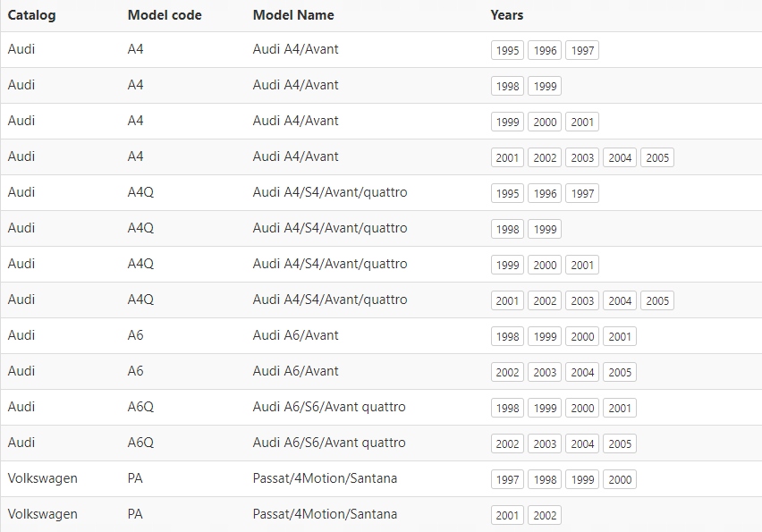Image resolution: width=762 pixels, height=532 pixels.
Task: Select the 1997 badge in the A4 Avant row
Action: pos(582,51)
